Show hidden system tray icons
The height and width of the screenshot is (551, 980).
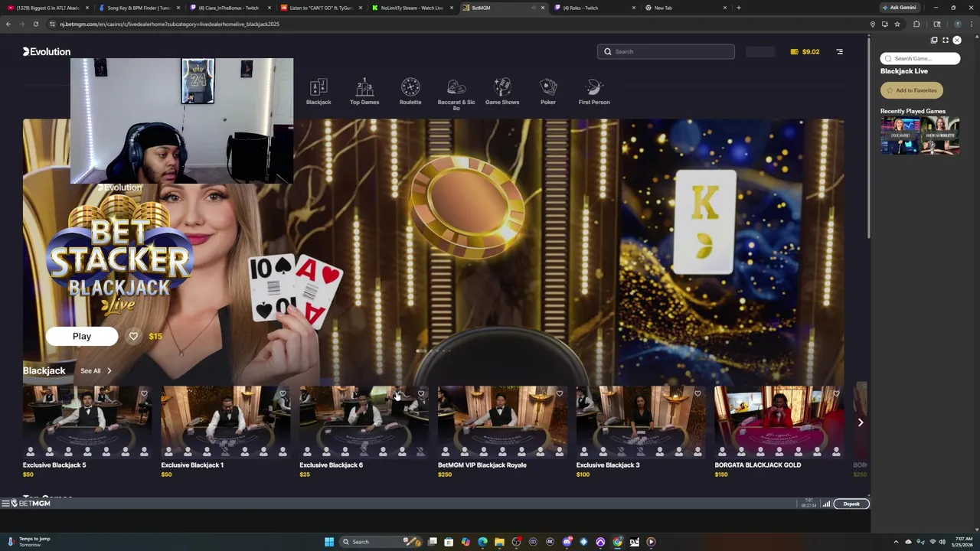click(x=897, y=542)
